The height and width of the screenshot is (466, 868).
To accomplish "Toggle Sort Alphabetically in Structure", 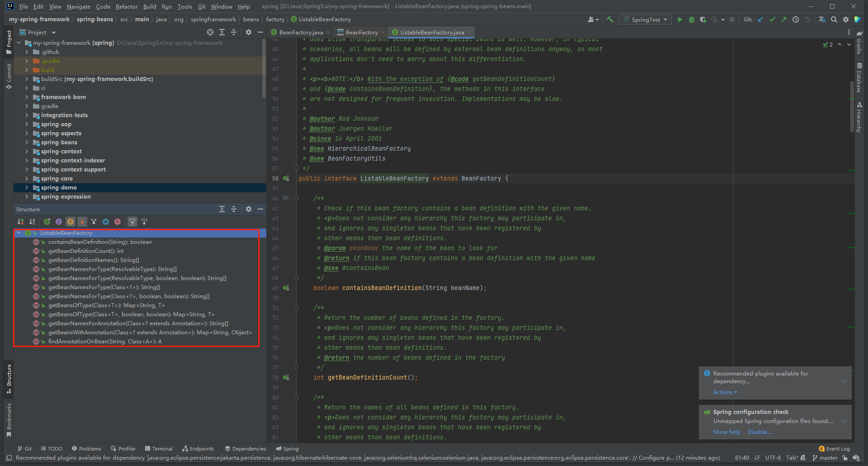I will click(32, 222).
